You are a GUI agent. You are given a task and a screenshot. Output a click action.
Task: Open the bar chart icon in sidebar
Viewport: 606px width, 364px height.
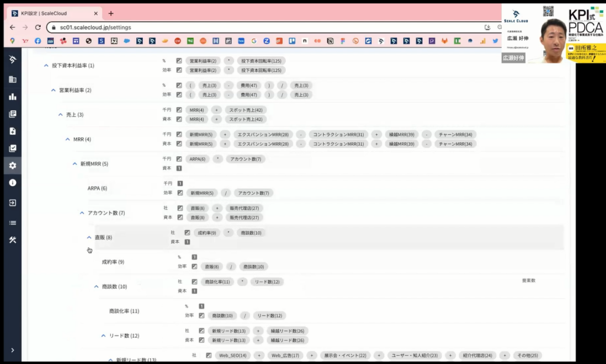12,96
